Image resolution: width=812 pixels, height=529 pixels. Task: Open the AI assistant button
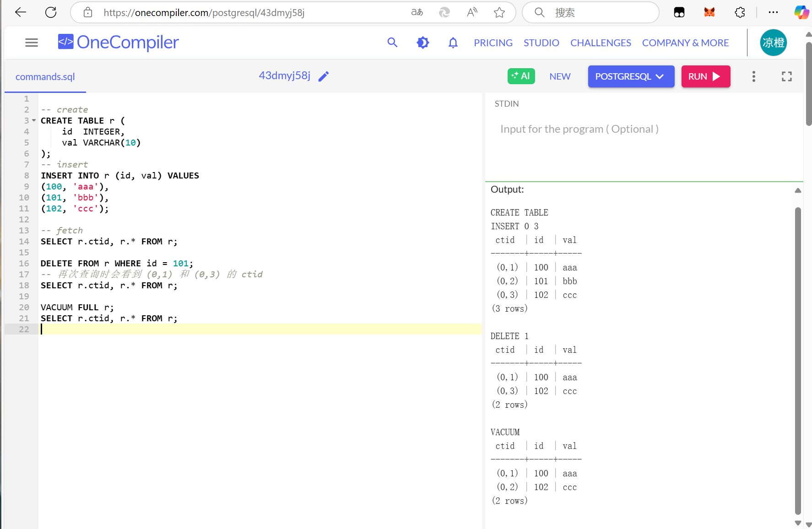tap(521, 76)
